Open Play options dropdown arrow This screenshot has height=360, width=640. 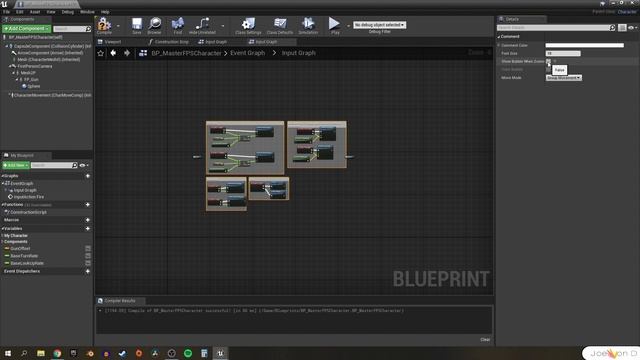click(348, 26)
